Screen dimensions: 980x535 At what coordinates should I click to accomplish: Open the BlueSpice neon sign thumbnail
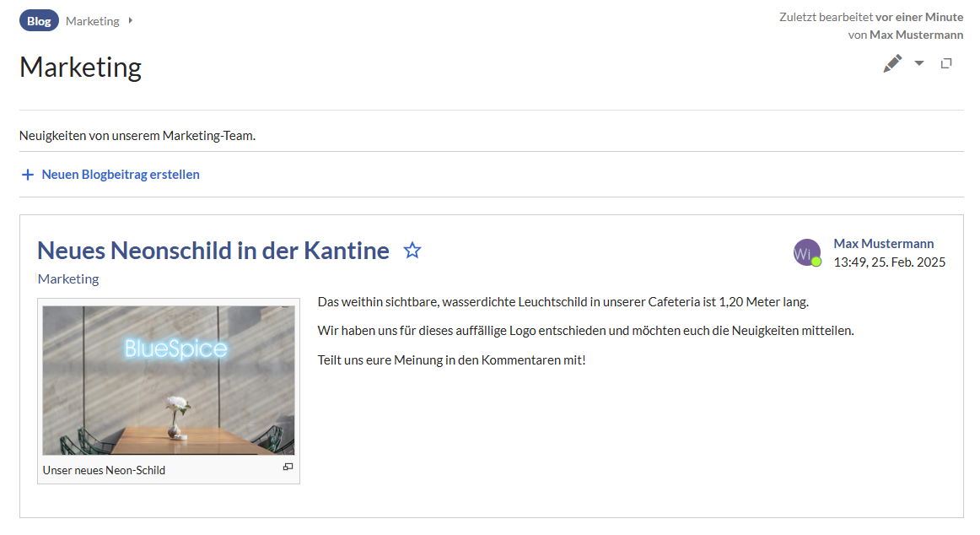[x=169, y=380]
